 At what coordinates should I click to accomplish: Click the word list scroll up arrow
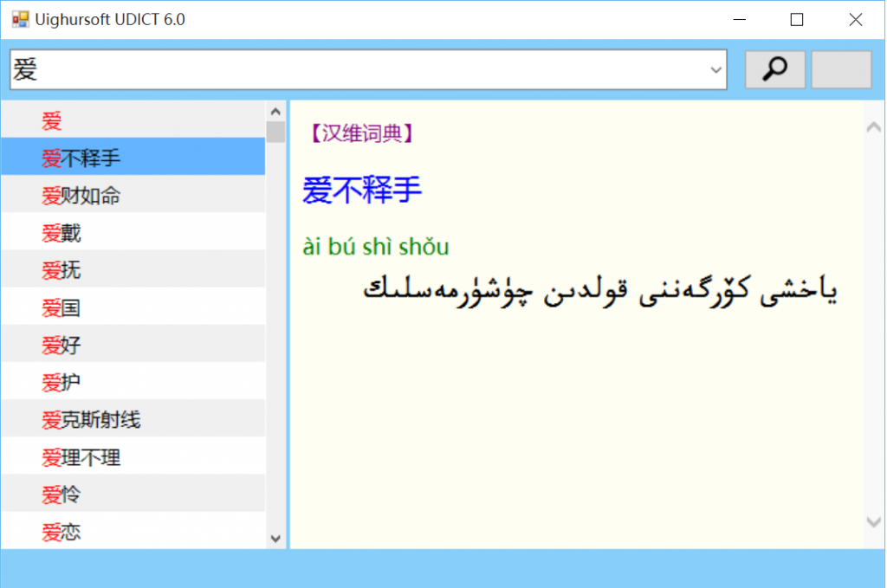click(x=275, y=112)
